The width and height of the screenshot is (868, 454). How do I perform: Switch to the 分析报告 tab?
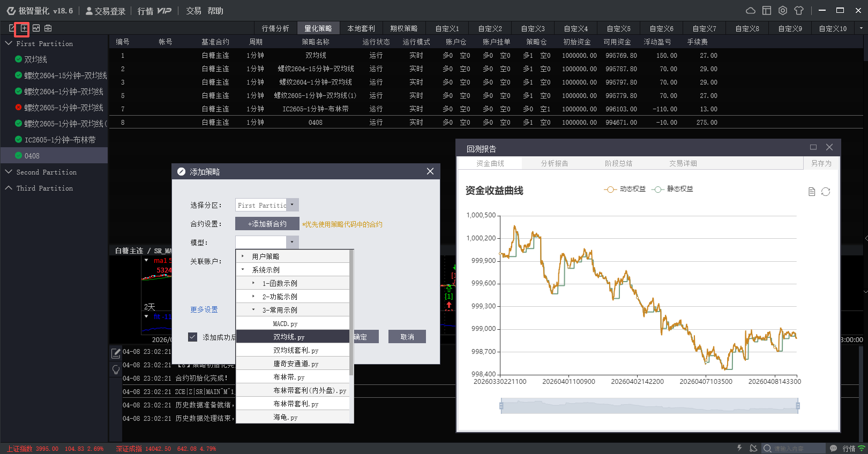(x=555, y=163)
